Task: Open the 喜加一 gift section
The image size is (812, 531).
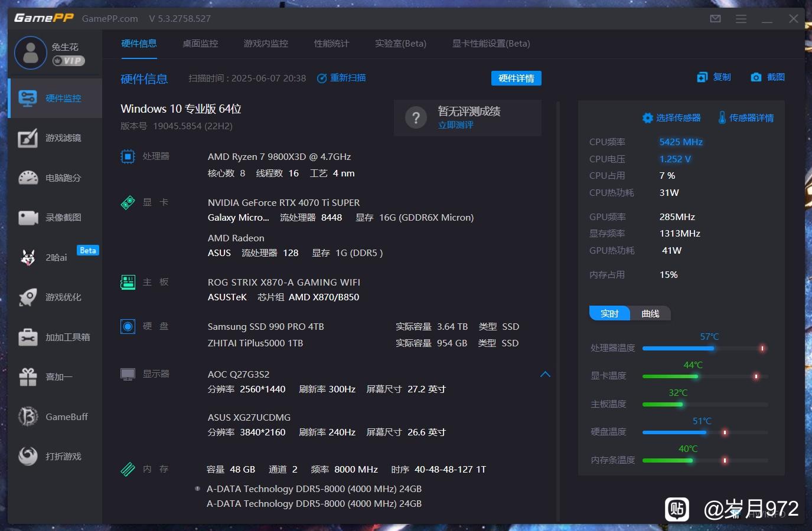Action: point(55,377)
